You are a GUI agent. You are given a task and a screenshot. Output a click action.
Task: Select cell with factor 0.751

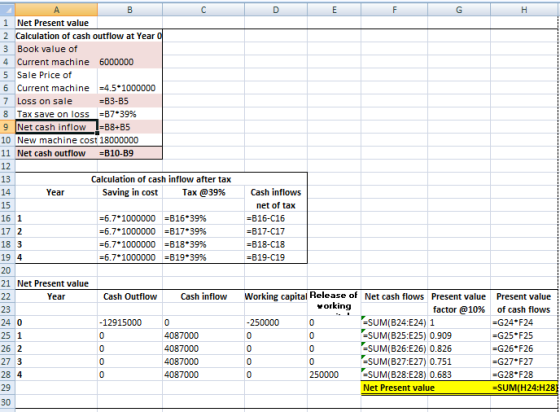pos(459,362)
